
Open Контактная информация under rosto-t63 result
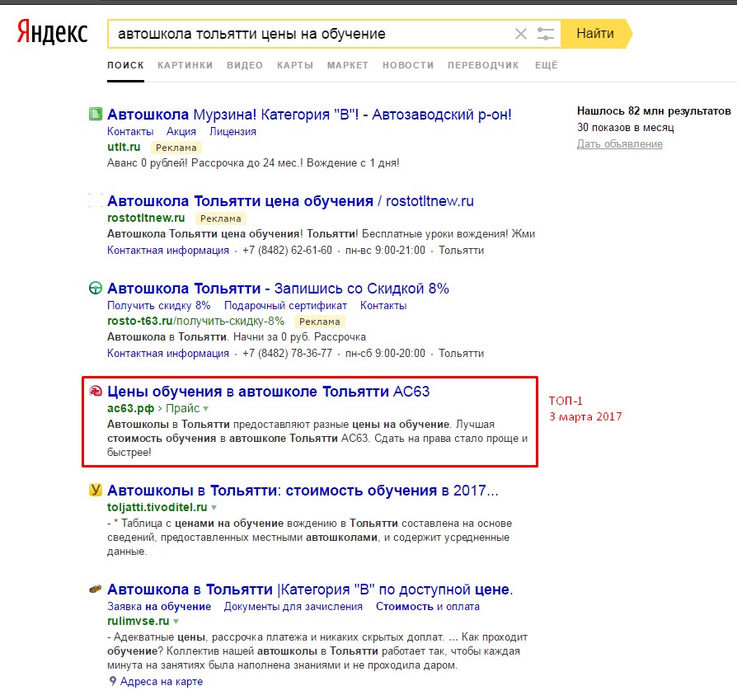coord(168,353)
